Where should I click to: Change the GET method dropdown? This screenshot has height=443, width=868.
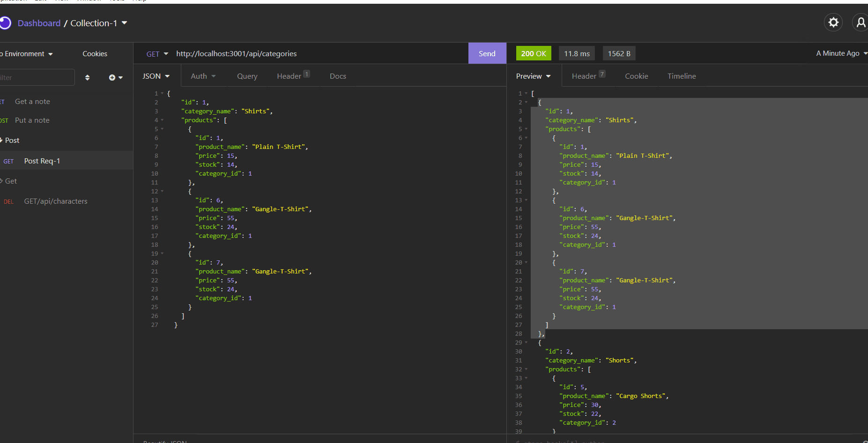coord(157,54)
